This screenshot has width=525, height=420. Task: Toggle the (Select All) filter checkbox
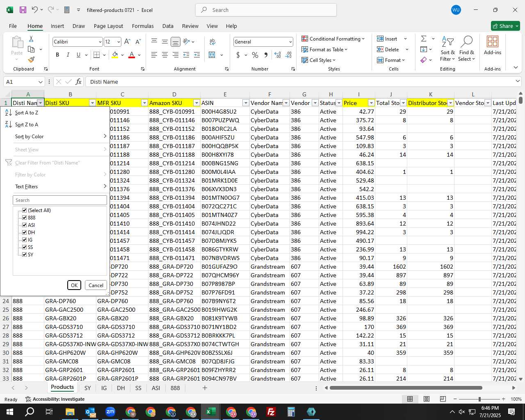24,210
